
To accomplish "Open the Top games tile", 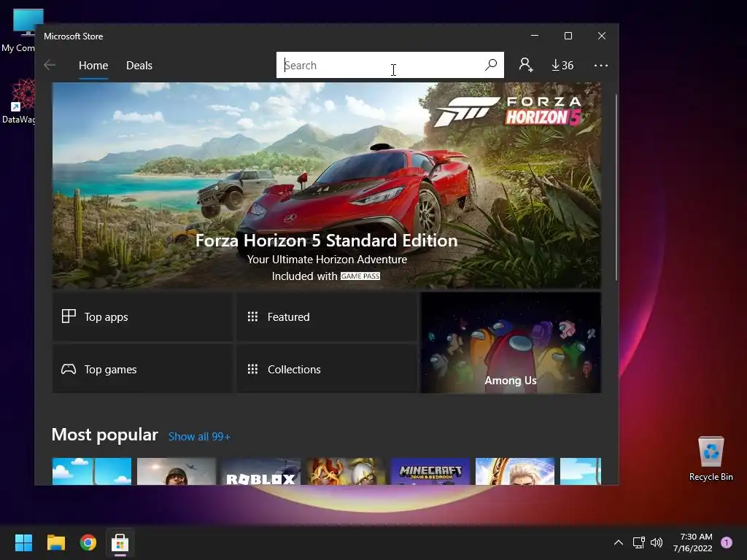I will pos(142,369).
